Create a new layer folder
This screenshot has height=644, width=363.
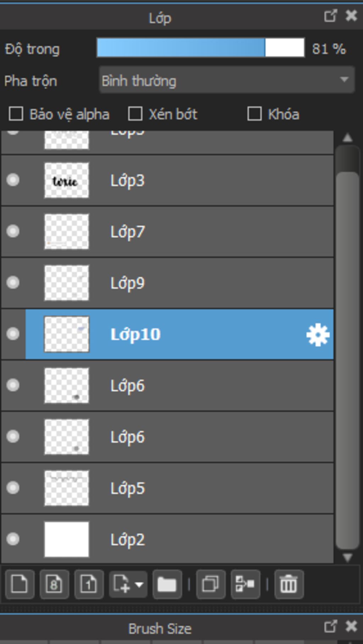point(167,584)
